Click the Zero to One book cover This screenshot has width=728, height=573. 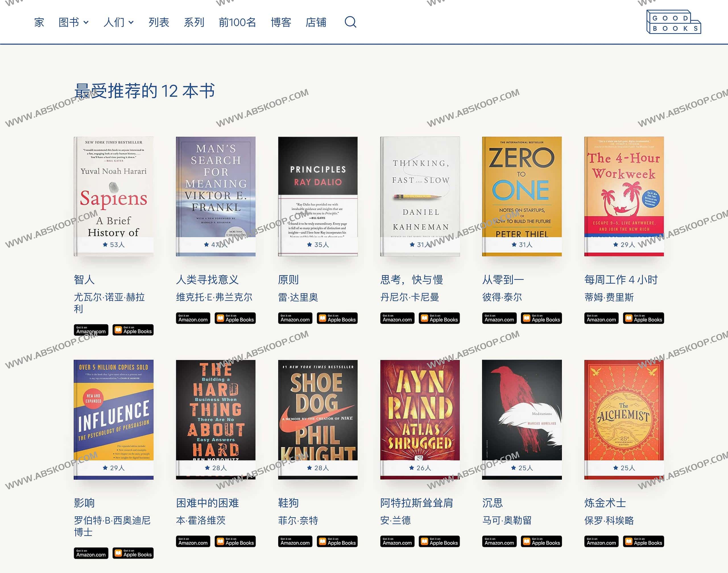tap(522, 188)
